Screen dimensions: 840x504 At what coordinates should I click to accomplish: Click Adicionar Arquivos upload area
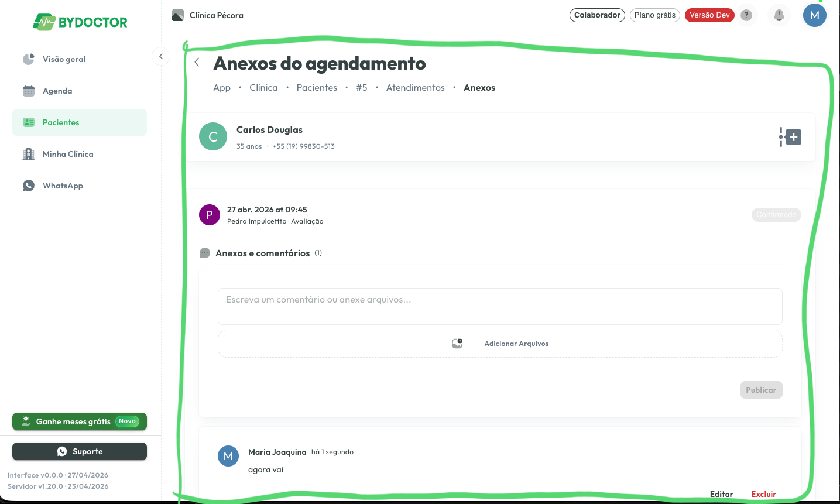click(500, 344)
